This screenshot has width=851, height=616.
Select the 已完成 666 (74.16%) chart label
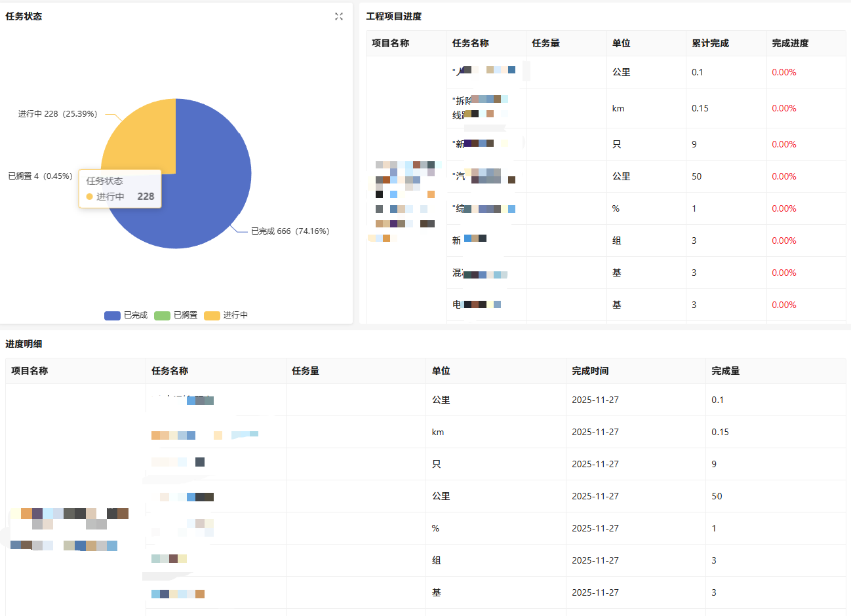(290, 231)
